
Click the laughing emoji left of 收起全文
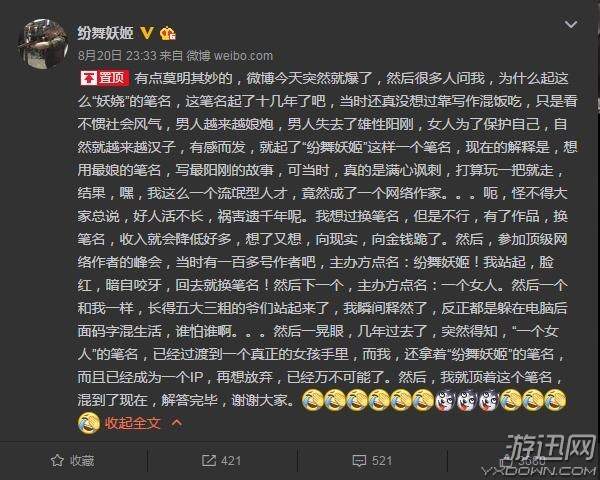89,423
